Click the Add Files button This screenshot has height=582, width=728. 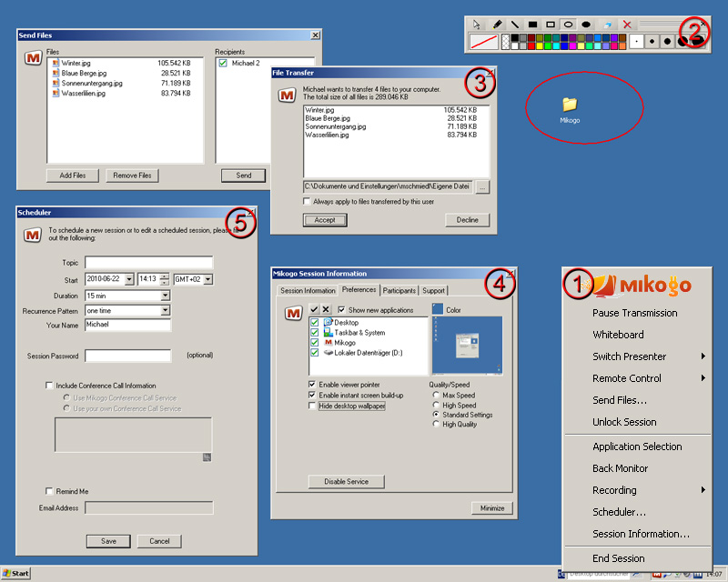coord(73,176)
